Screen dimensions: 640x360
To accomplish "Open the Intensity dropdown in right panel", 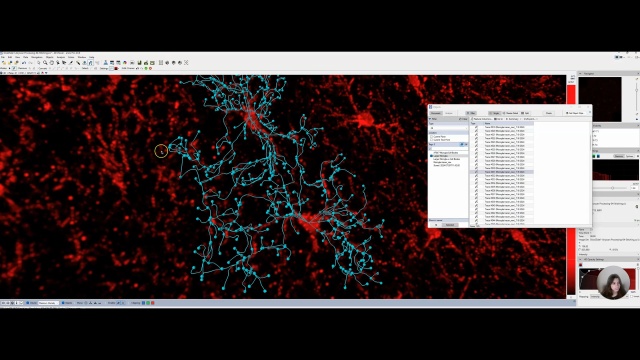I will point(608,254).
